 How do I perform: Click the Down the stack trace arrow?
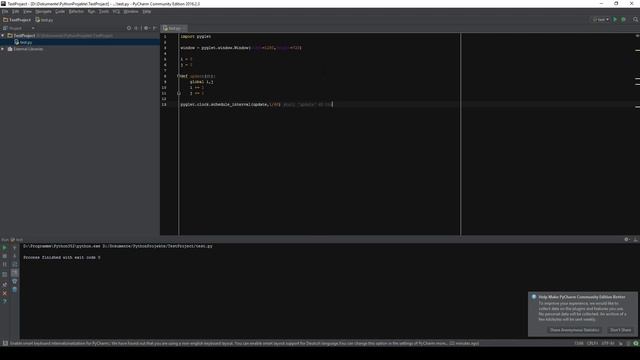pos(14,256)
